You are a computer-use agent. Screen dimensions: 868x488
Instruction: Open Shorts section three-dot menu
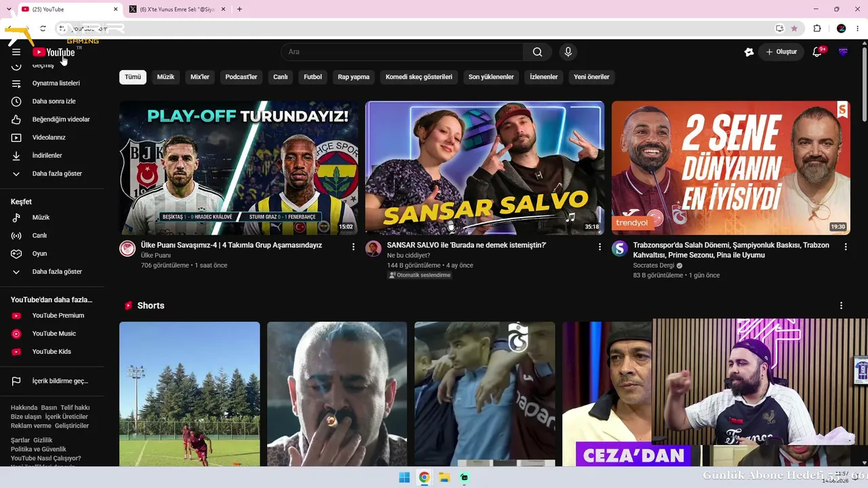click(x=841, y=306)
